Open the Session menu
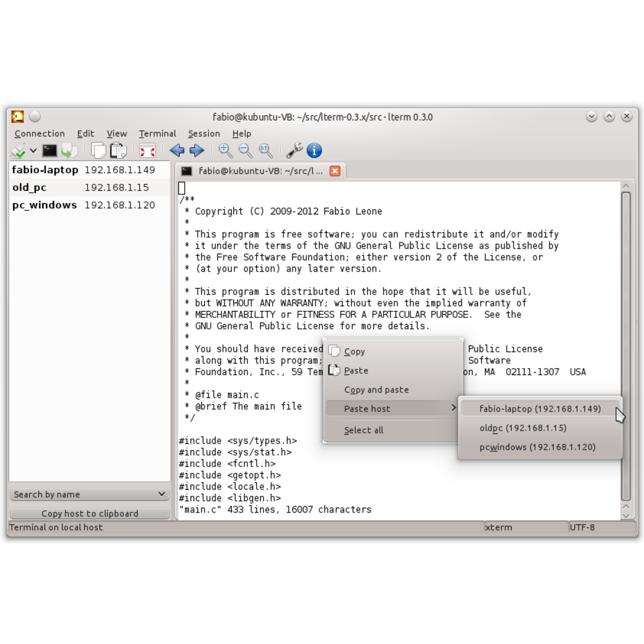 (x=204, y=133)
